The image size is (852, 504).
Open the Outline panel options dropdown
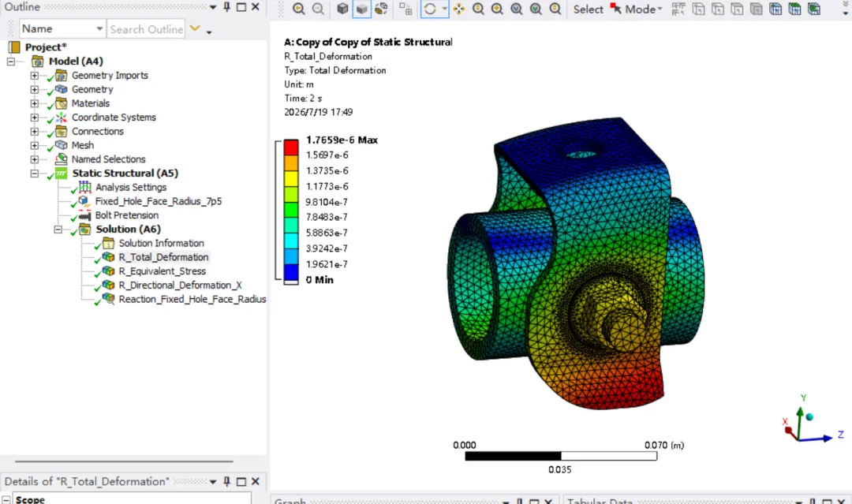pyautogui.click(x=213, y=7)
